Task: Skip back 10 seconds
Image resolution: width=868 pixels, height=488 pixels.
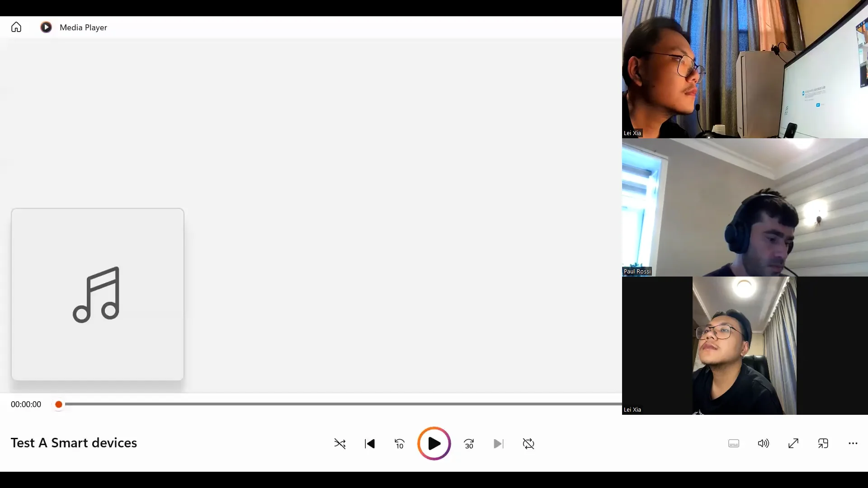Action: click(400, 444)
